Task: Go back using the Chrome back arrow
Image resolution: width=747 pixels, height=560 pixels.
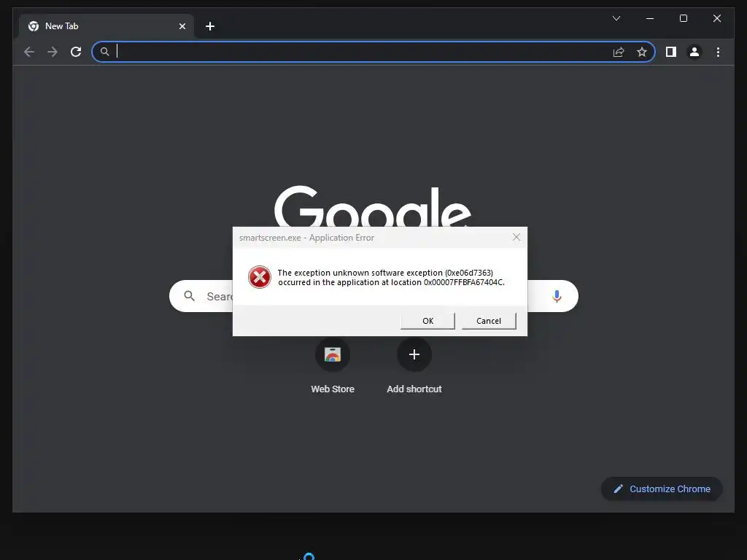Action: [29, 52]
